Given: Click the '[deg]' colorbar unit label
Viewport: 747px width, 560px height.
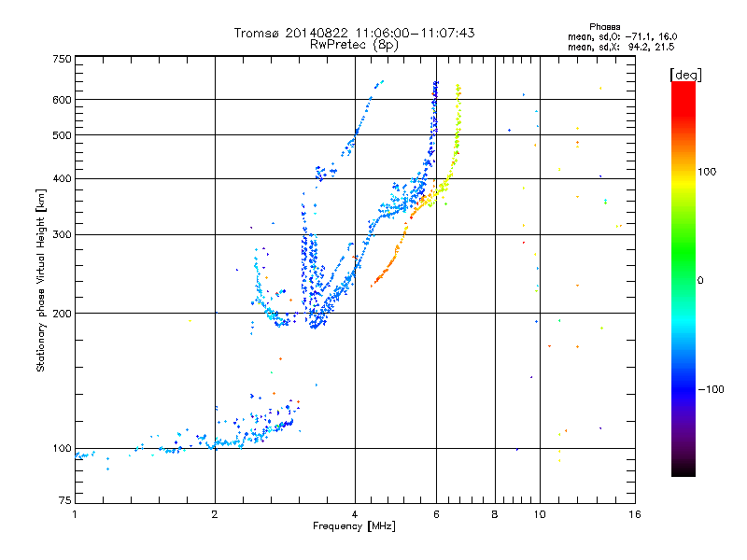Looking at the screenshot, I should [x=685, y=75].
